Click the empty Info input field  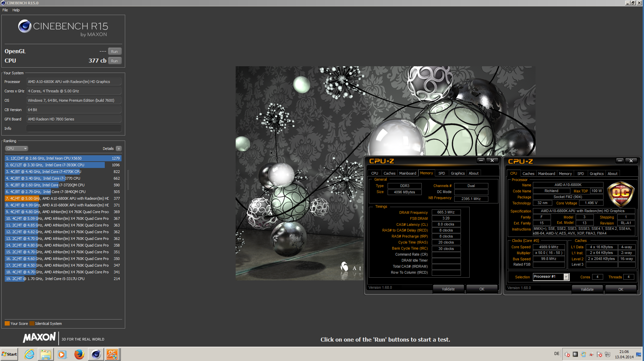click(74, 128)
